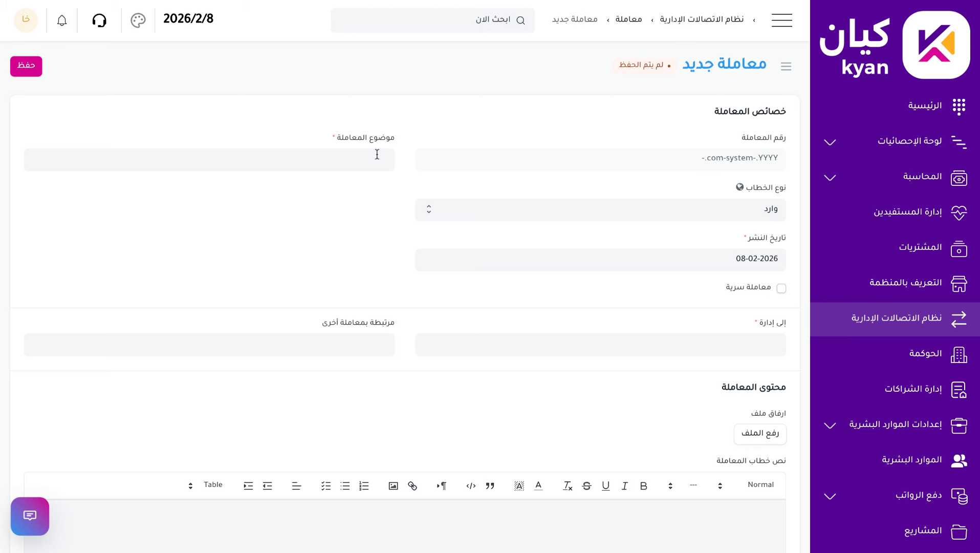Viewport: 980px width, 553px height.
Task: Select معاملة from the breadcrumb
Action: coord(628,19)
